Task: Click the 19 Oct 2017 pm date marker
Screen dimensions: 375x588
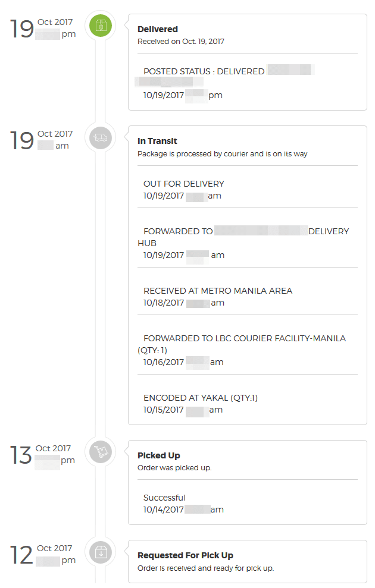Action: pyautogui.click(x=42, y=28)
